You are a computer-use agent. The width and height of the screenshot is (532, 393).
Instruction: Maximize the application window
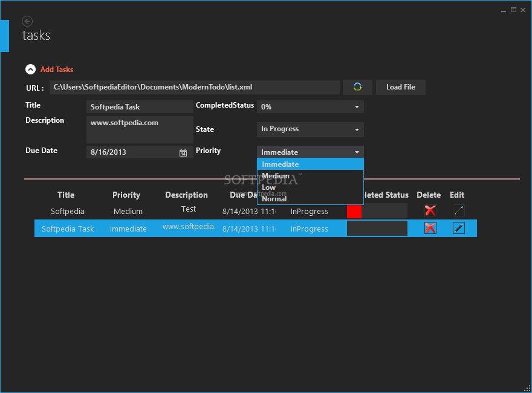click(514, 10)
